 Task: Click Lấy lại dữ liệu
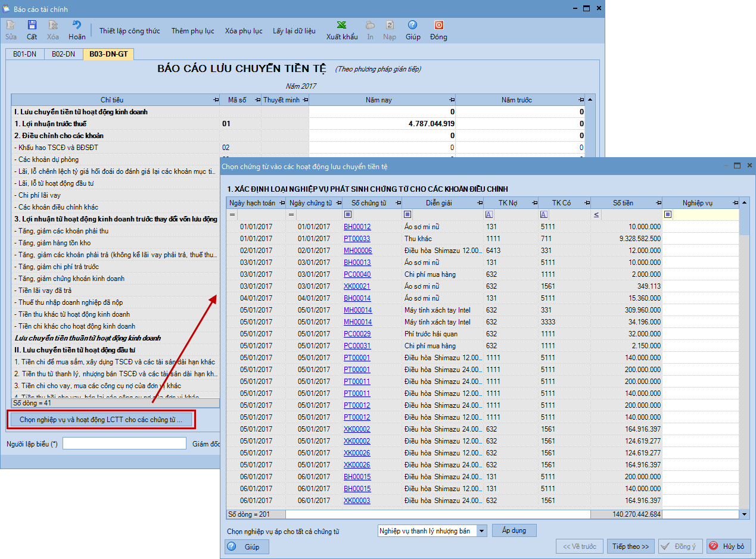coord(294,31)
